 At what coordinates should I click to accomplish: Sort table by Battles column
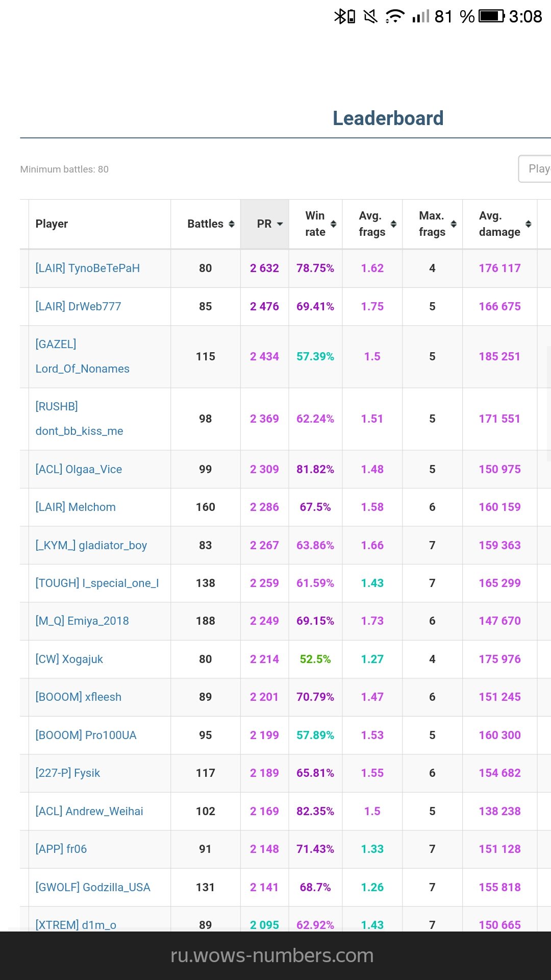pos(206,224)
